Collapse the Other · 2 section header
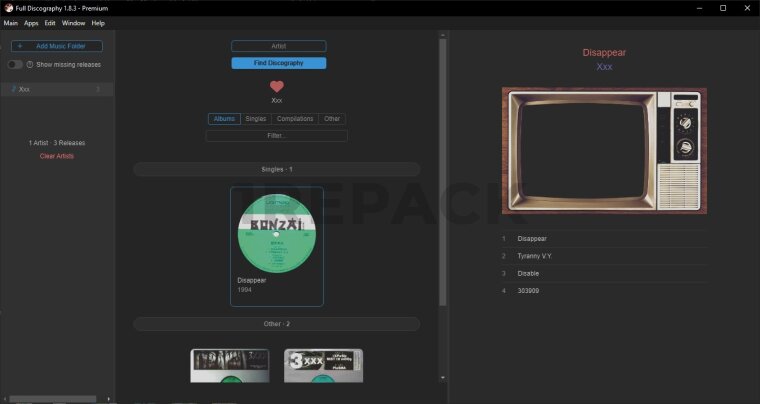This screenshot has width=760, height=404. click(276, 324)
